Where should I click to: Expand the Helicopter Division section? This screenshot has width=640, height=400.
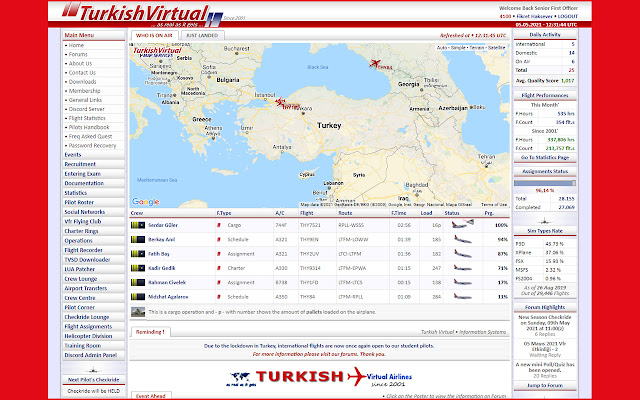pyautogui.click(x=93, y=336)
